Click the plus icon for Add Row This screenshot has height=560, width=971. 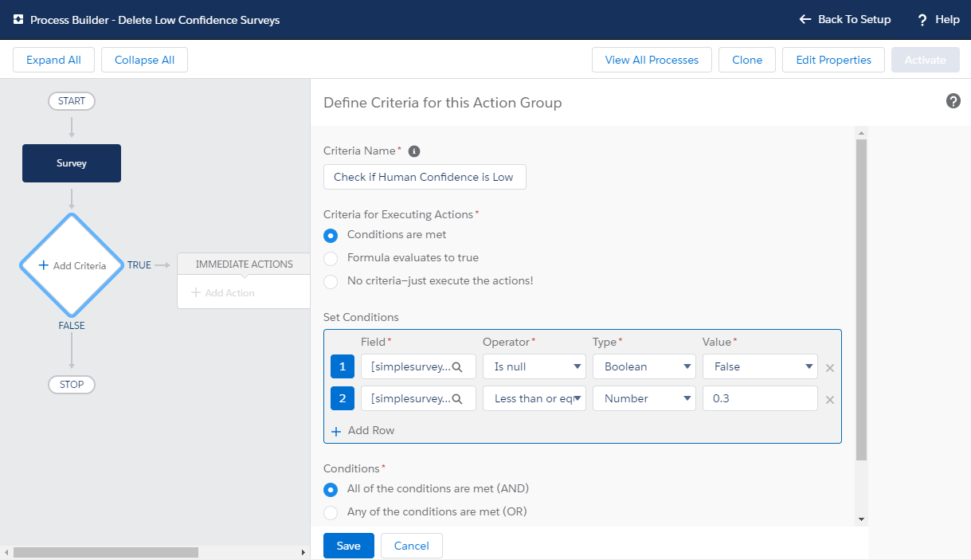tap(335, 431)
